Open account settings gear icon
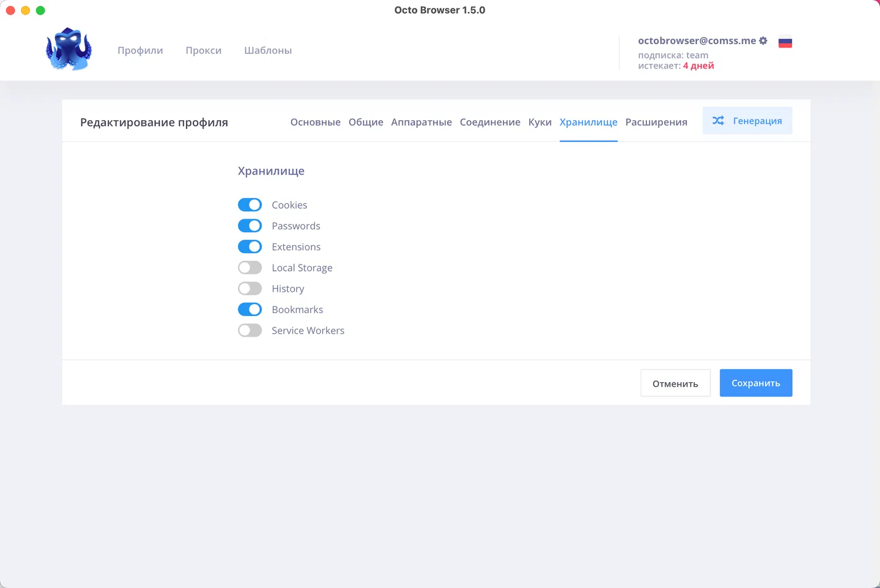 pos(763,40)
